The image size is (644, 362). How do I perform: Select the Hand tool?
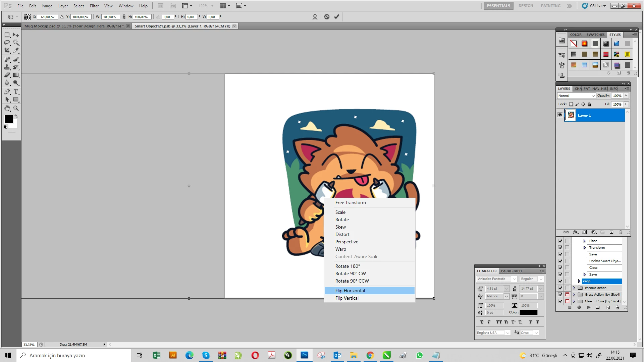7,108
